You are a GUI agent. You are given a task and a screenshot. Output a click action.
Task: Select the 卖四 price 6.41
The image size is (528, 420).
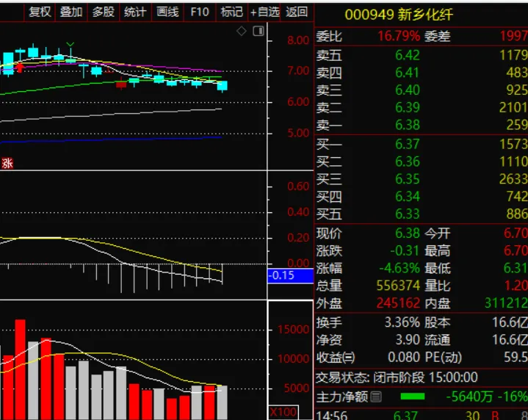point(408,73)
